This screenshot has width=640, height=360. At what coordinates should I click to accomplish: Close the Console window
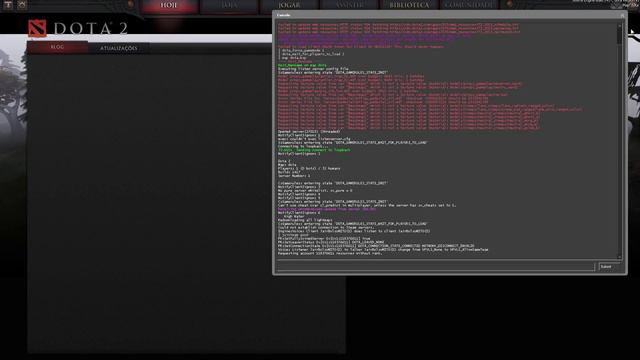[622, 15]
